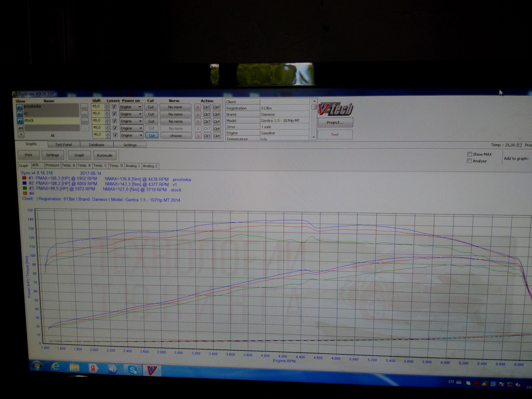Uncheck Losses checkbox for proshivka row
The height and width of the screenshot is (399, 532).
(114, 107)
